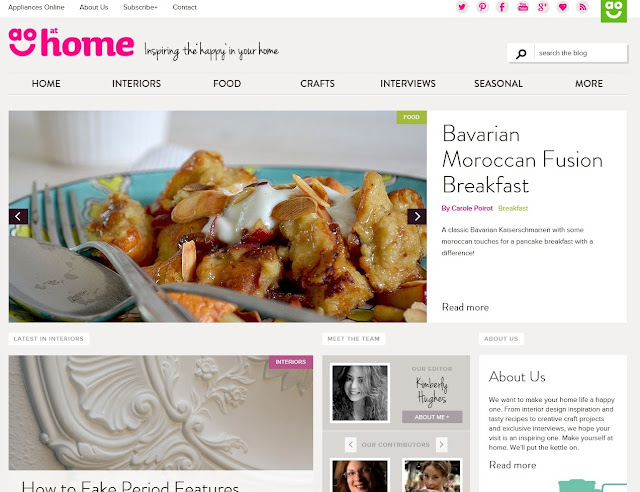Image resolution: width=640 pixels, height=492 pixels.
Task: Open the Twitter social icon
Action: point(462,7)
